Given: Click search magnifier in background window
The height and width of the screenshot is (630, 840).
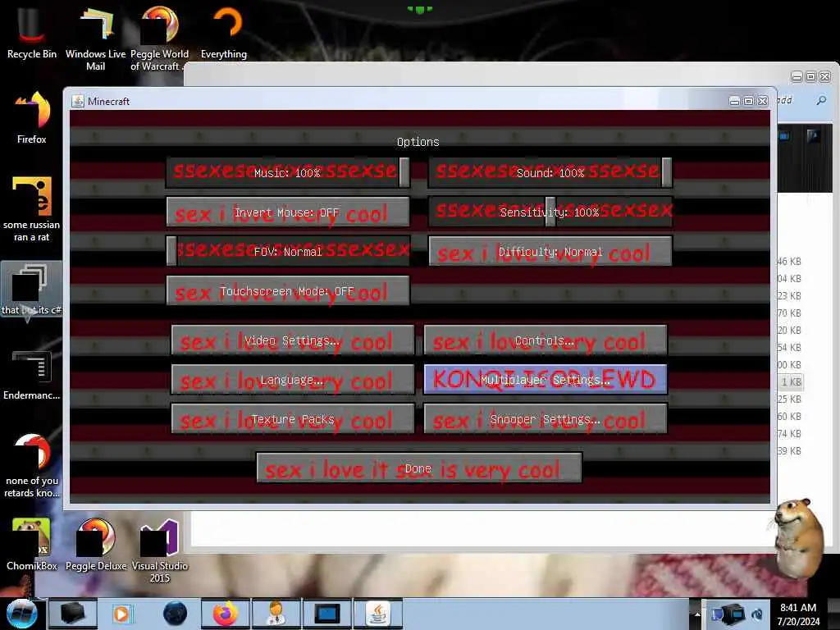Looking at the screenshot, I should 821,100.
